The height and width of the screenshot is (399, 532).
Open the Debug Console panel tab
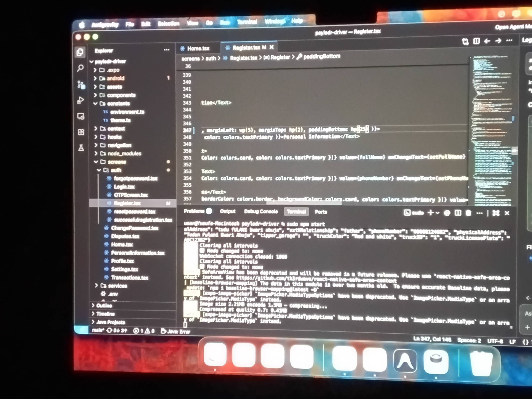[x=261, y=212]
